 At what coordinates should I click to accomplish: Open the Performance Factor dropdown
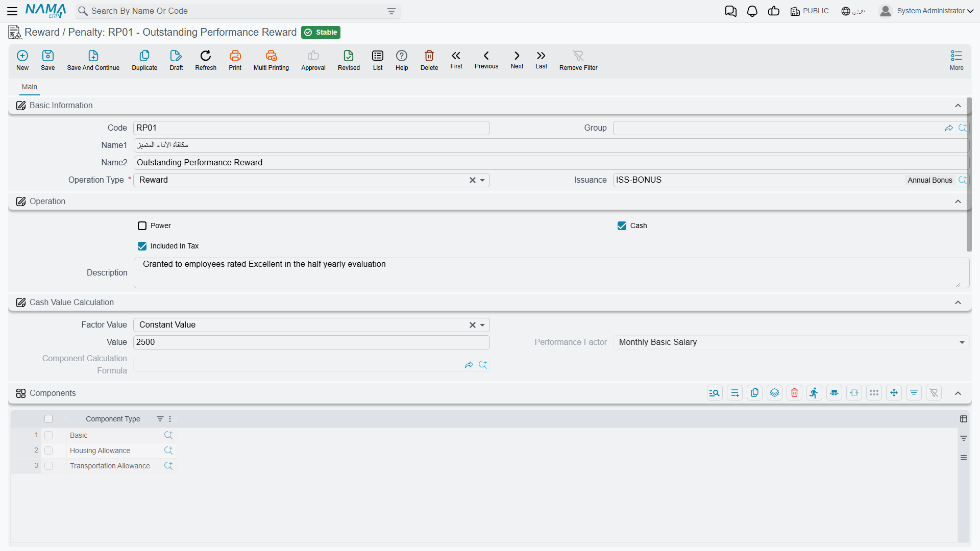[962, 342]
